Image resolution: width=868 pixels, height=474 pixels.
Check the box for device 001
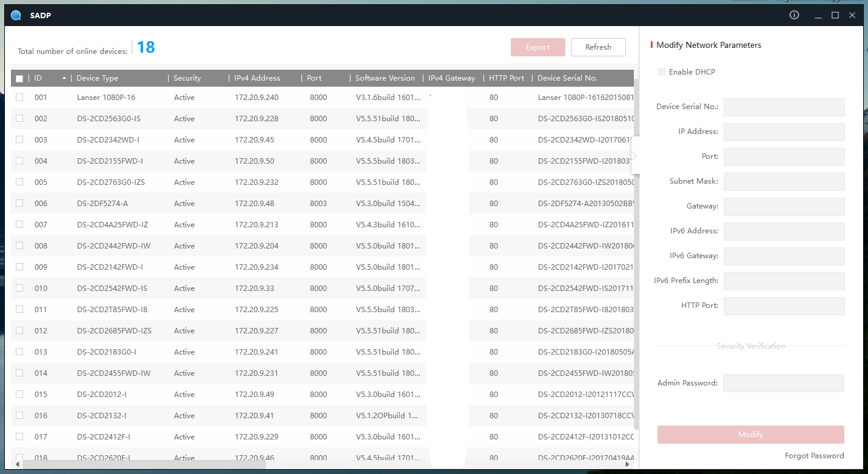point(19,97)
